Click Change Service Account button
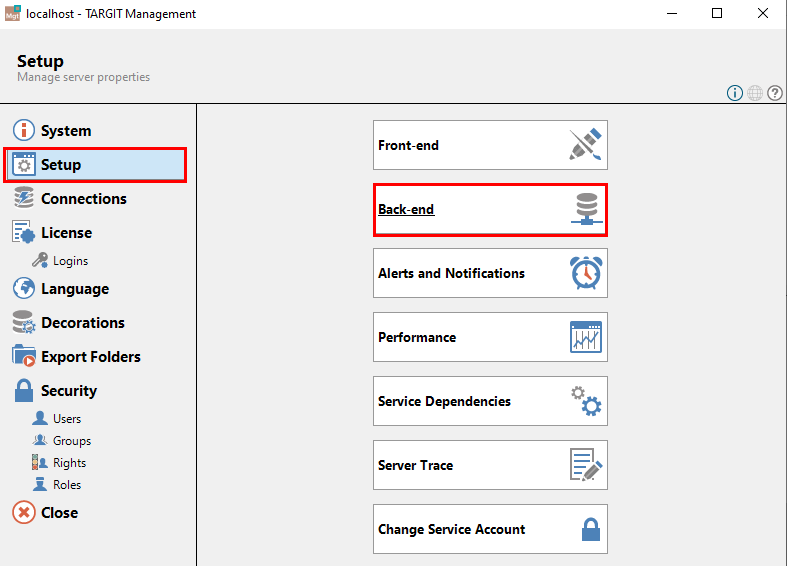This screenshot has height=566, width=787. coord(490,529)
